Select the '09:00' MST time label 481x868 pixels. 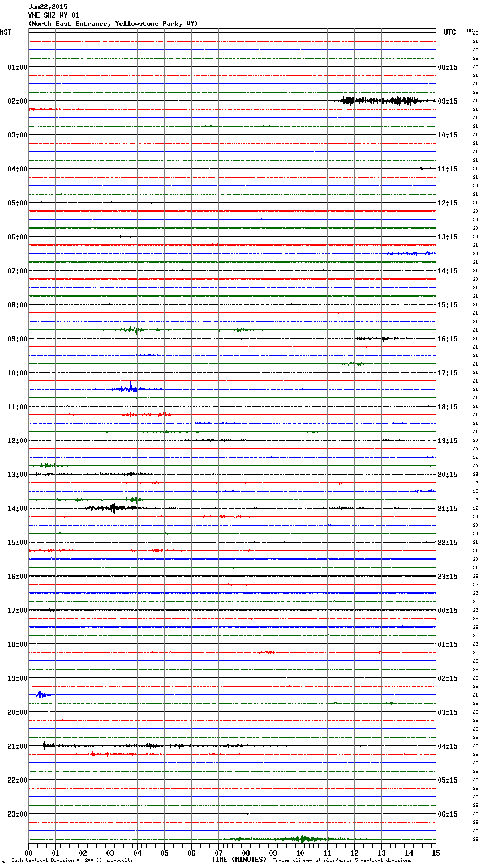click(18, 339)
